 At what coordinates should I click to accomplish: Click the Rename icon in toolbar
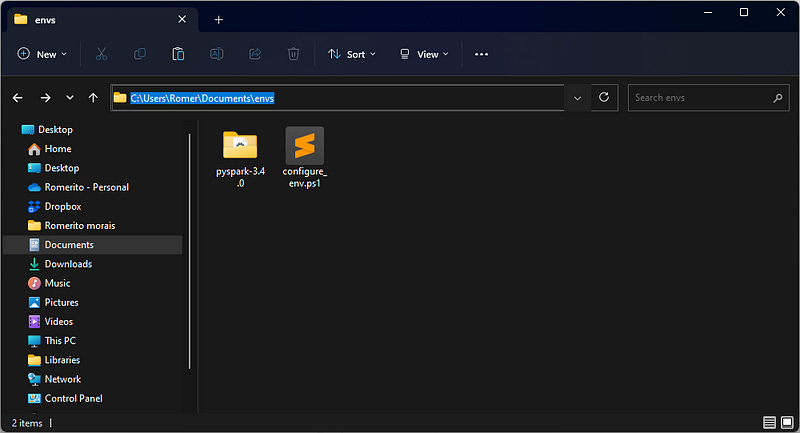216,54
